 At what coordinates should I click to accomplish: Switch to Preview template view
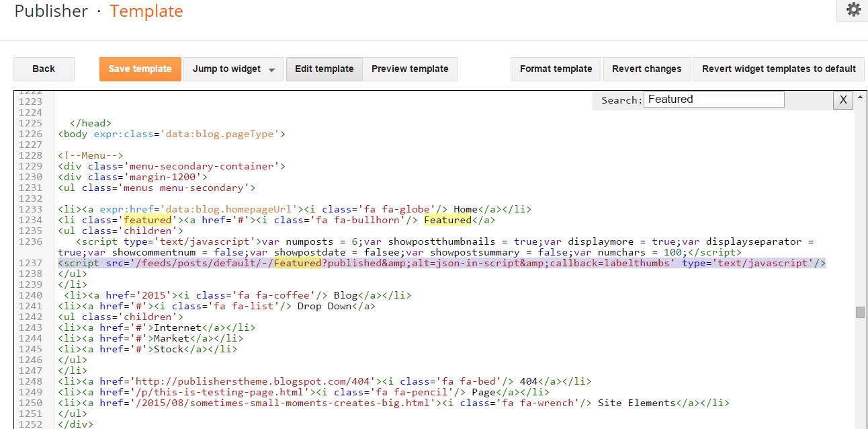(x=410, y=69)
